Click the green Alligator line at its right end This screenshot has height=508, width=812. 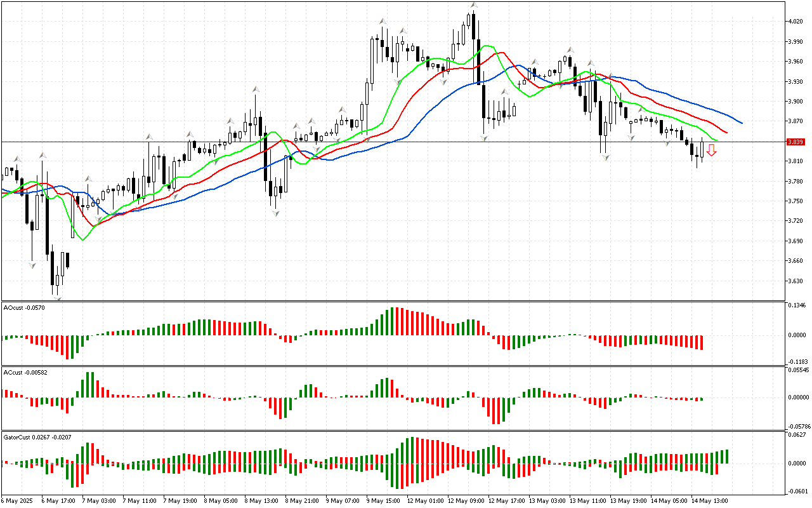click(716, 140)
